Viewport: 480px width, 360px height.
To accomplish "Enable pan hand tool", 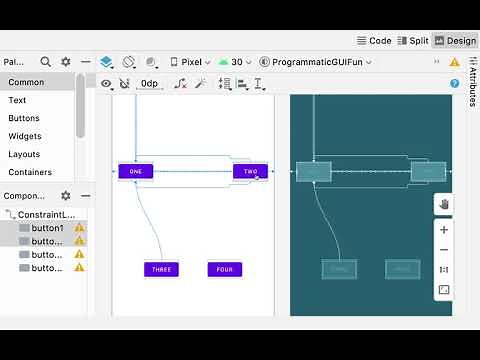I will click(444, 204).
